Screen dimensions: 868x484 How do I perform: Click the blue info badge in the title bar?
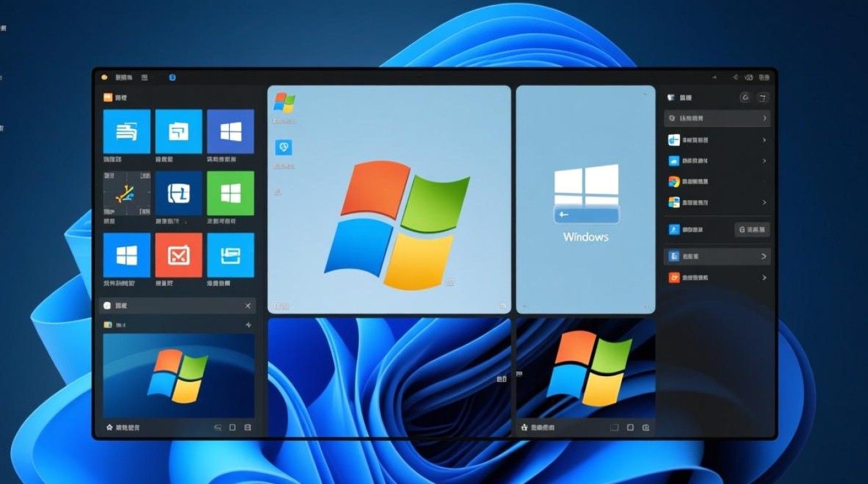172,77
